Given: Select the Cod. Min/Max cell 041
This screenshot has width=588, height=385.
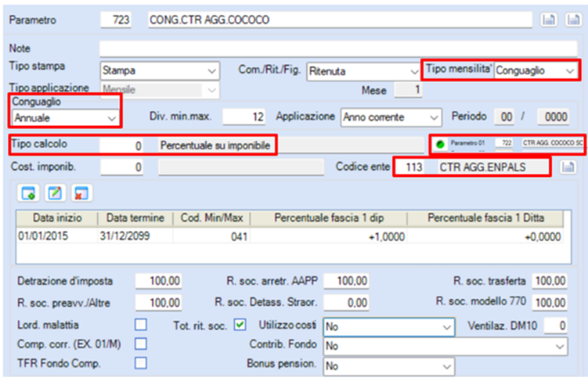Looking at the screenshot, I should 211,236.
